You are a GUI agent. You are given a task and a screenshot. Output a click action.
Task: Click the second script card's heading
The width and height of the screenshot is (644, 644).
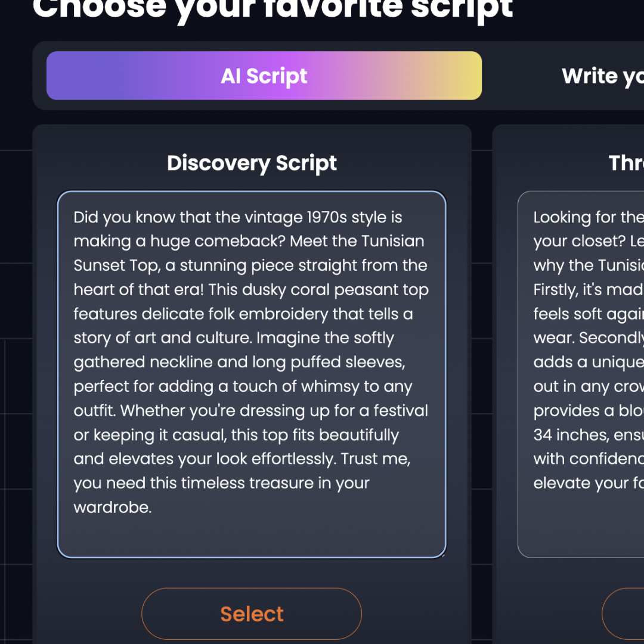626,163
